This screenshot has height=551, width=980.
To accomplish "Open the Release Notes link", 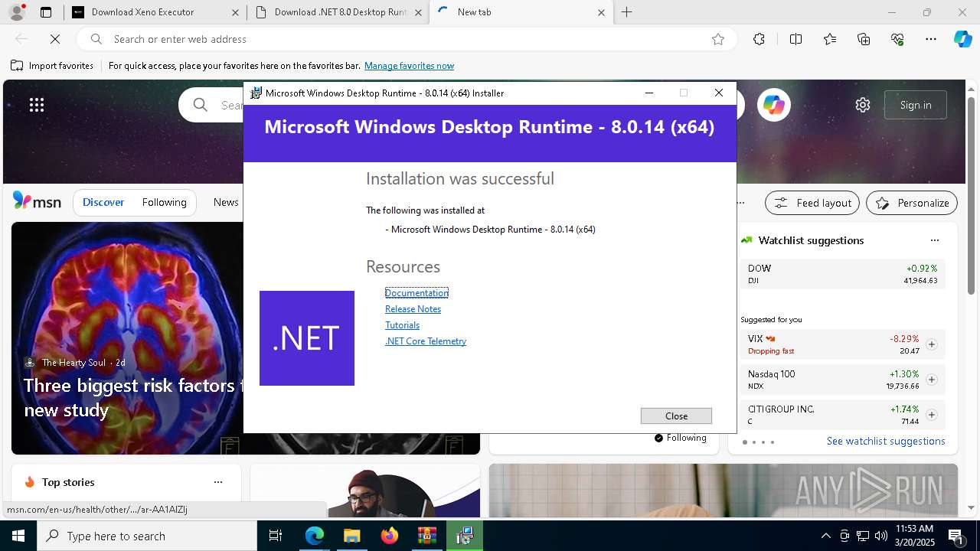I will click(413, 309).
